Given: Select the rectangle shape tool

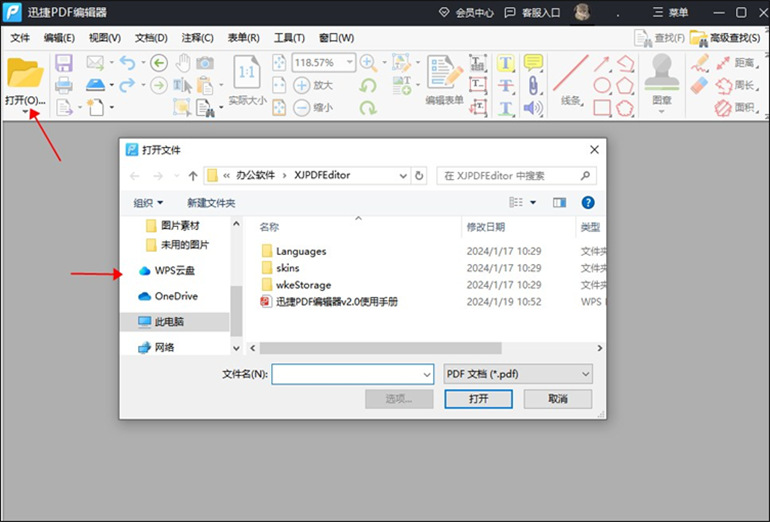Looking at the screenshot, I should coord(602,108).
